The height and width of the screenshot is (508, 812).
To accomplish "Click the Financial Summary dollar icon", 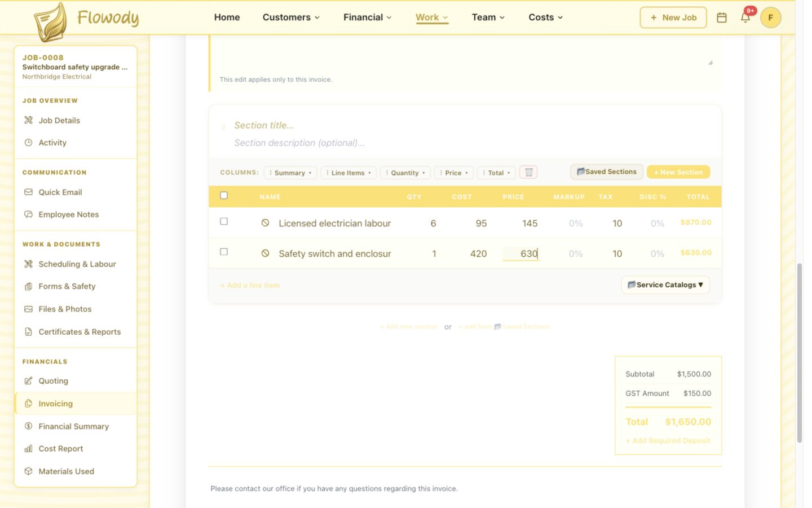I will (28, 426).
